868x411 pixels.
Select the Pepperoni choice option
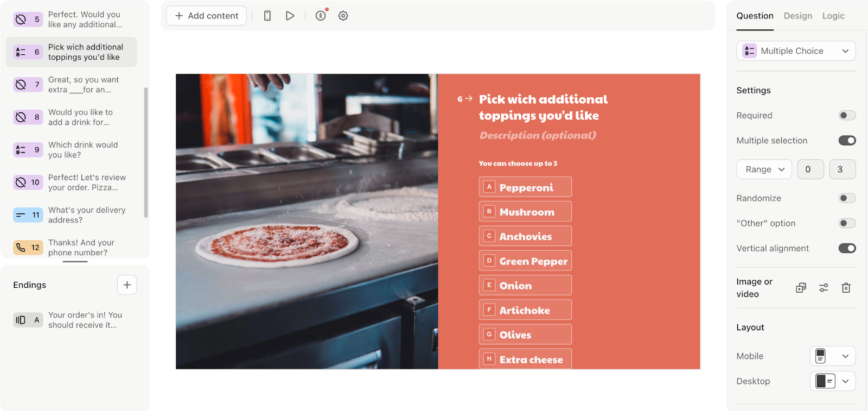click(x=525, y=187)
